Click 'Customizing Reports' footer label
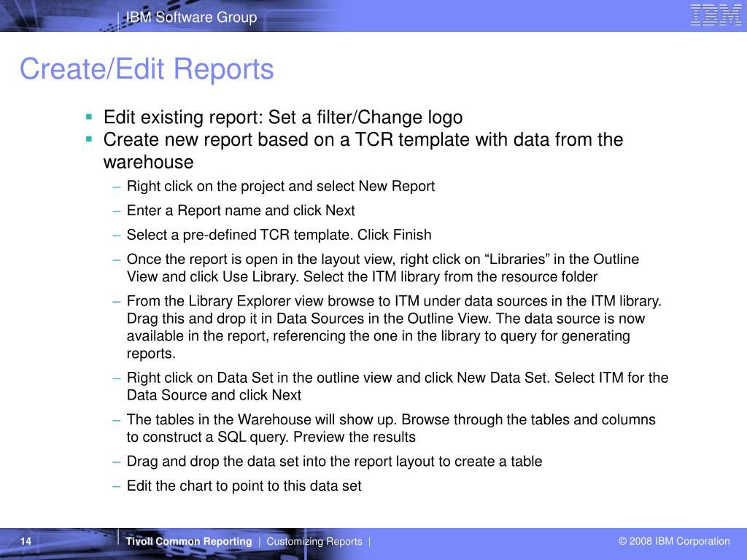 [x=314, y=542]
